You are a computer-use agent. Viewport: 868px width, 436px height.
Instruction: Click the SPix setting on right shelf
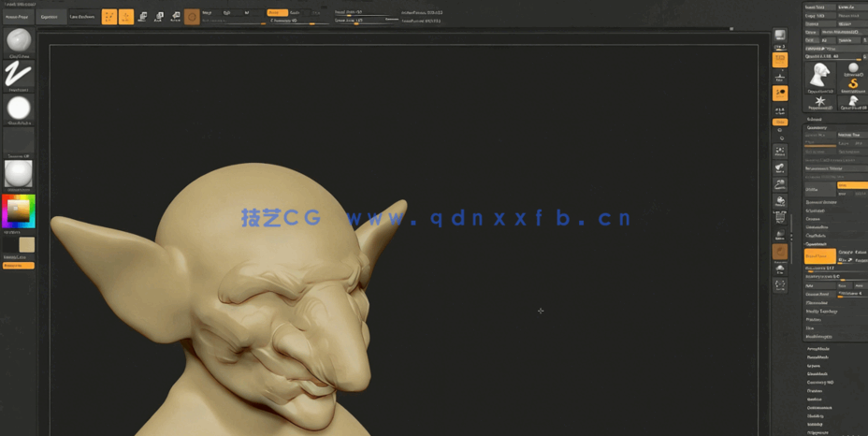point(780,50)
